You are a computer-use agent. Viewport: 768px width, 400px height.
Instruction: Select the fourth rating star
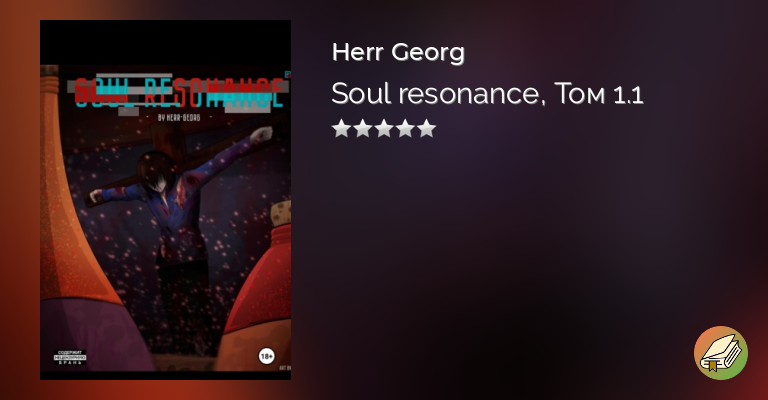[x=405, y=128]
